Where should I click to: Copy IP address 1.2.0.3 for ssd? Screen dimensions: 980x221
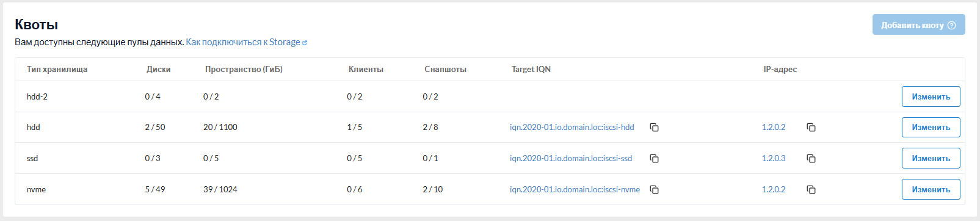811,159
